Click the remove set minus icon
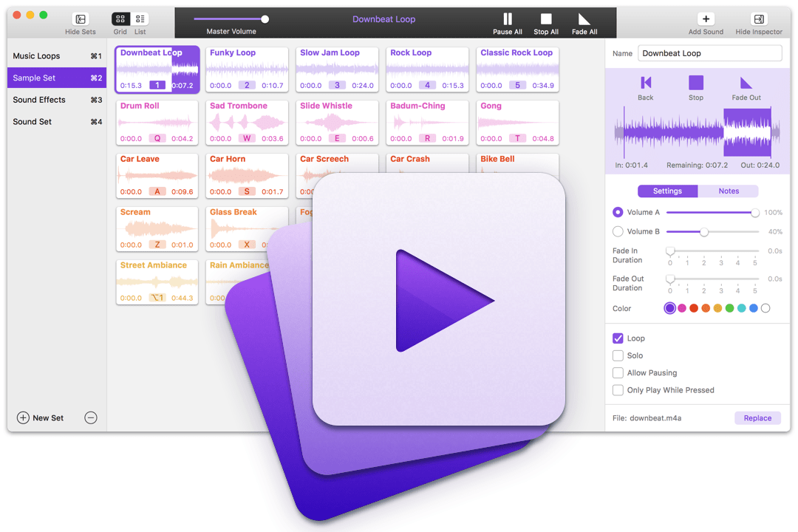 click(x=91, y=417)
